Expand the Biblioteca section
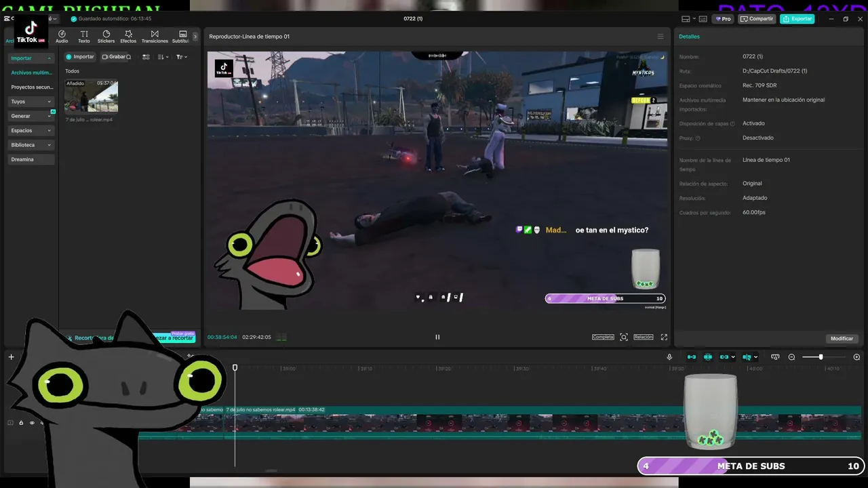868x488 pixels. (x=31, y=145)
